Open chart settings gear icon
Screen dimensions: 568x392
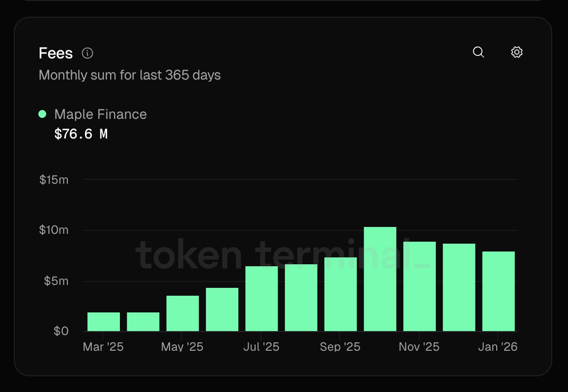(x=516, y=52)
